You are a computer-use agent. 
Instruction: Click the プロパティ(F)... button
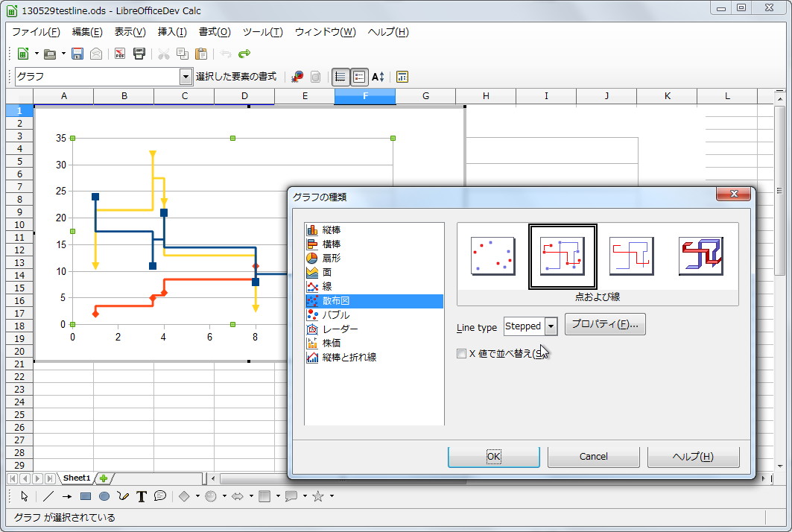point(605,324)
